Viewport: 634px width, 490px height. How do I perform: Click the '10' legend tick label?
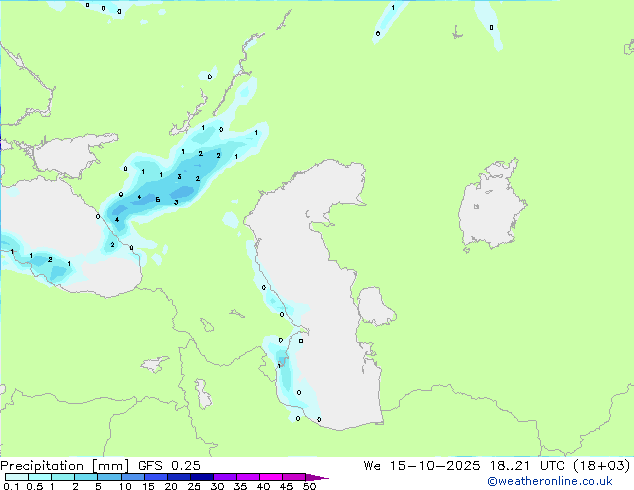click(x=125, y=486)
